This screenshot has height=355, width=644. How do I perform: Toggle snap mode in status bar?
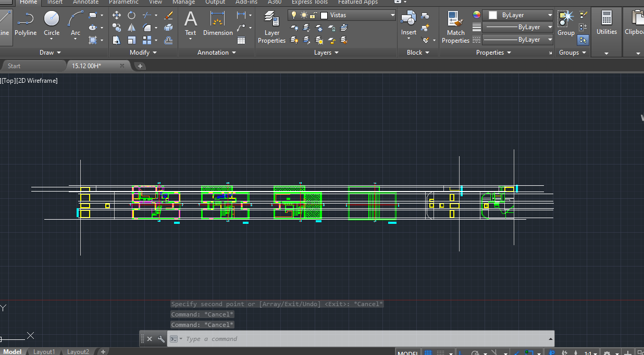click(441, 352)
